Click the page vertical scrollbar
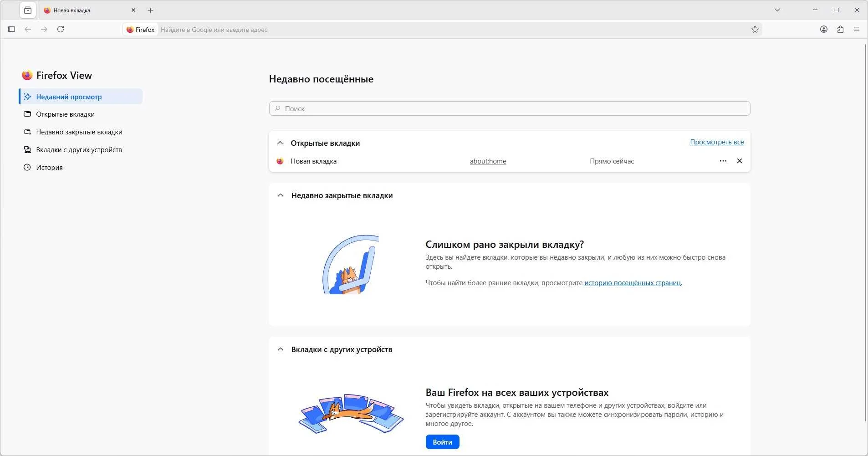Image resolution: width=868 pixels, height=456 pixels. point(865,232)
